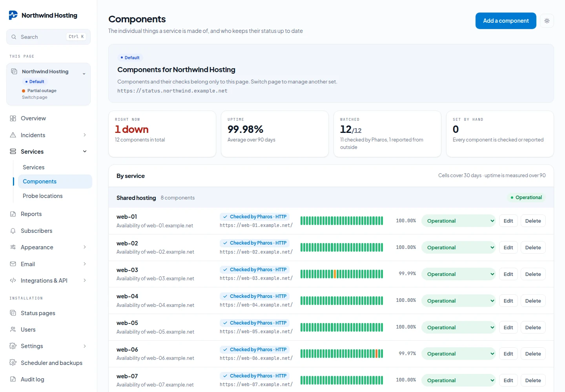Click Edit for web-05
The height and width of the screenshot is (392, 565).
tap(508, 327)
